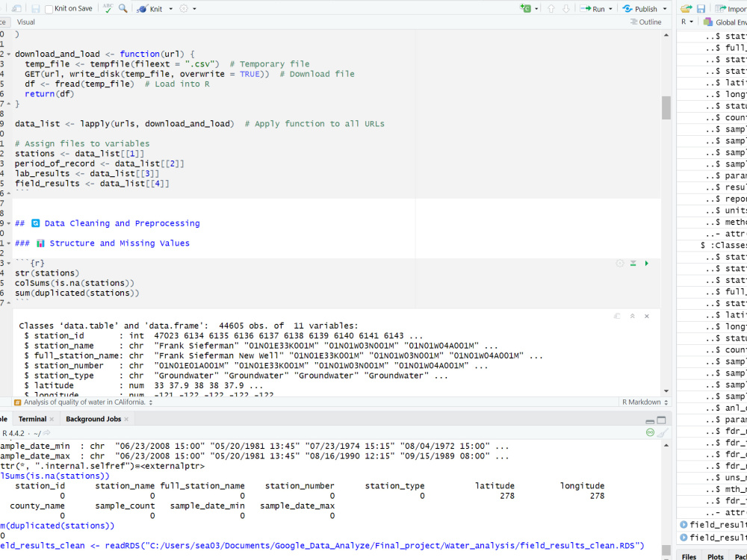Collapse the Data Cleaning and Preprocessing section
Image resolution: width=747 pixels, height=560 pixels.
click(x=8, y=223)
